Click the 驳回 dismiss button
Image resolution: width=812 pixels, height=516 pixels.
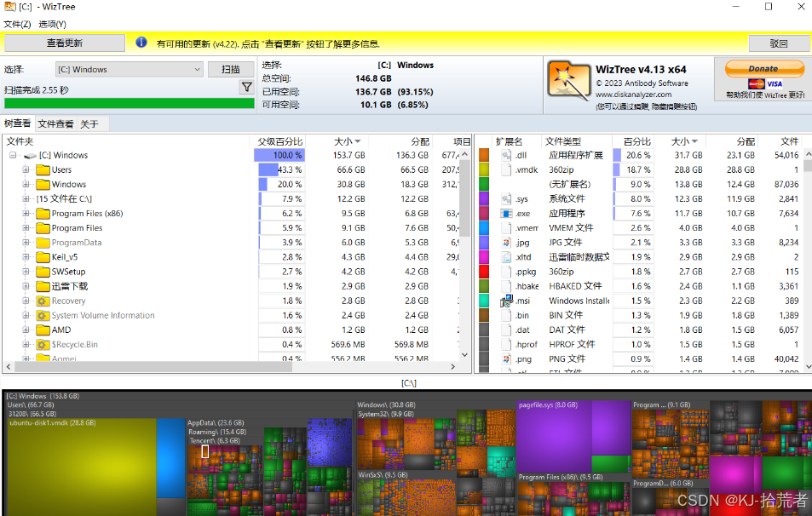tap(778, 43)
